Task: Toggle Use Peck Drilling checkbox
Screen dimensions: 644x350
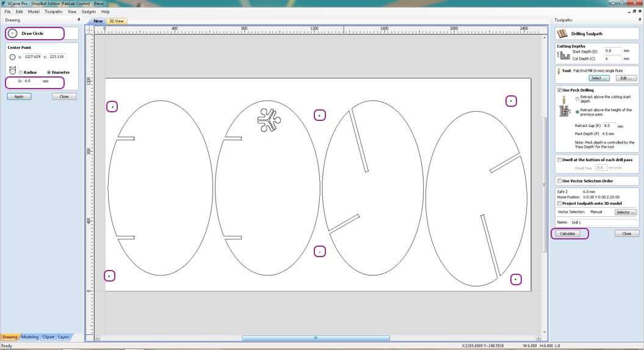Action: (x=559, y=90)
